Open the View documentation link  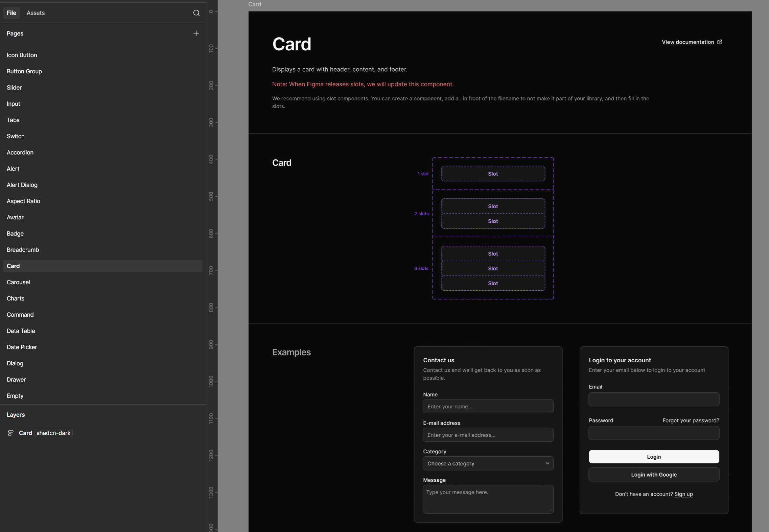pos(688,42)
